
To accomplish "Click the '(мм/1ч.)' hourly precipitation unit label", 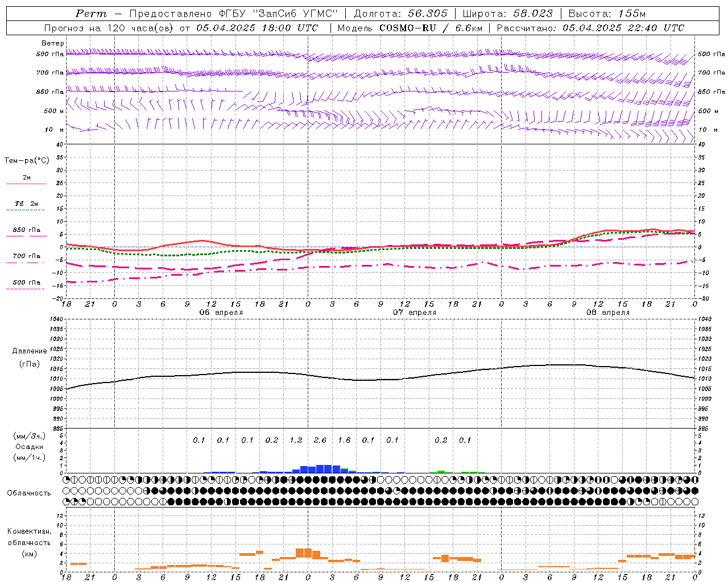I will pos(29,458).
